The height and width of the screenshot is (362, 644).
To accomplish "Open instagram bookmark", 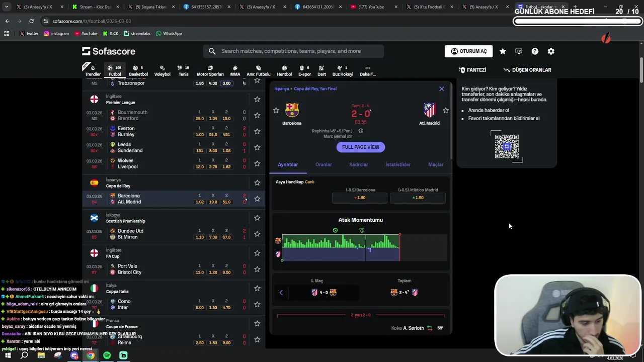I will click(56, 34).
